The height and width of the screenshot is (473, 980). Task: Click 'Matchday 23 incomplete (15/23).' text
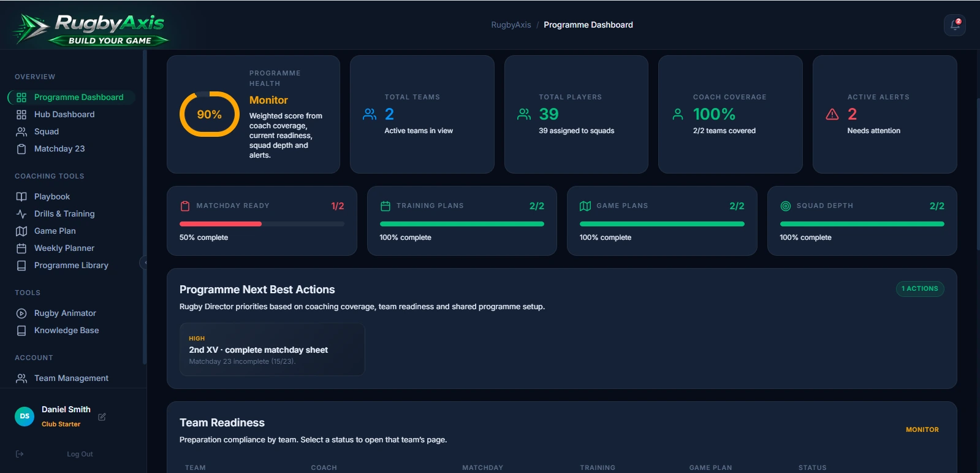click(242, 362)
